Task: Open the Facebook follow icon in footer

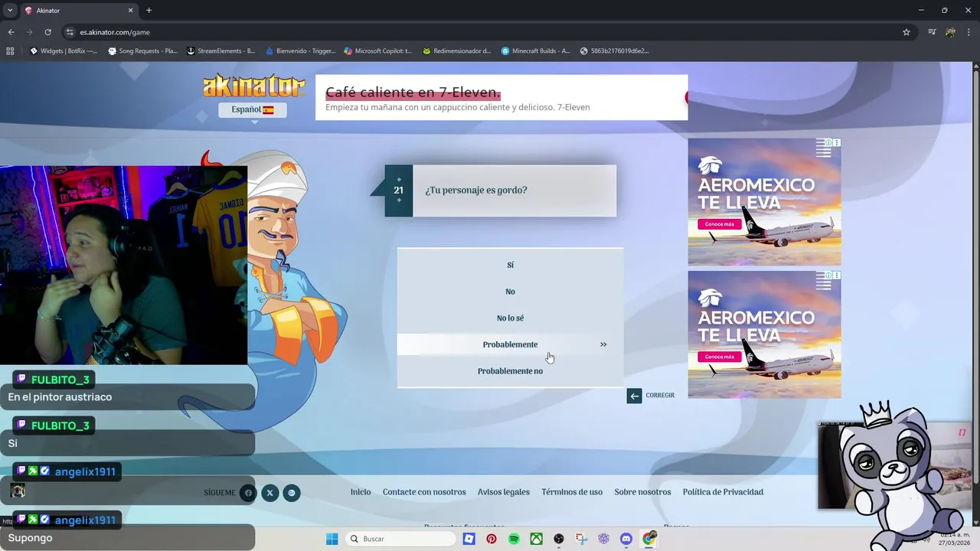Action: [x=248, y=493]
